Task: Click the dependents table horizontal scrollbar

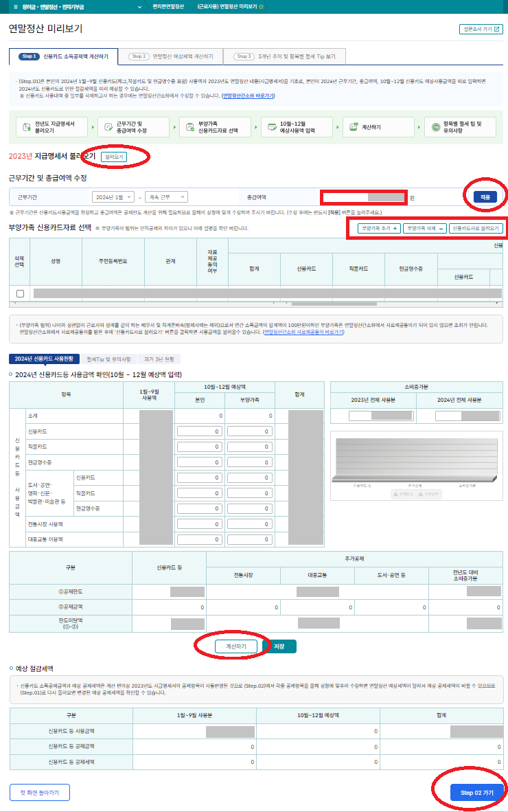Action: [x=334, y=304]
